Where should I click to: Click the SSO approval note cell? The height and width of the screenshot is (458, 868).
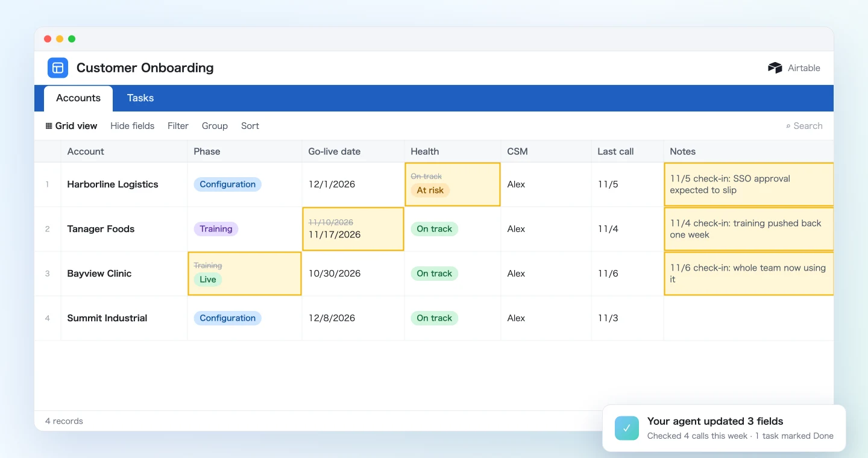point(749,184)
